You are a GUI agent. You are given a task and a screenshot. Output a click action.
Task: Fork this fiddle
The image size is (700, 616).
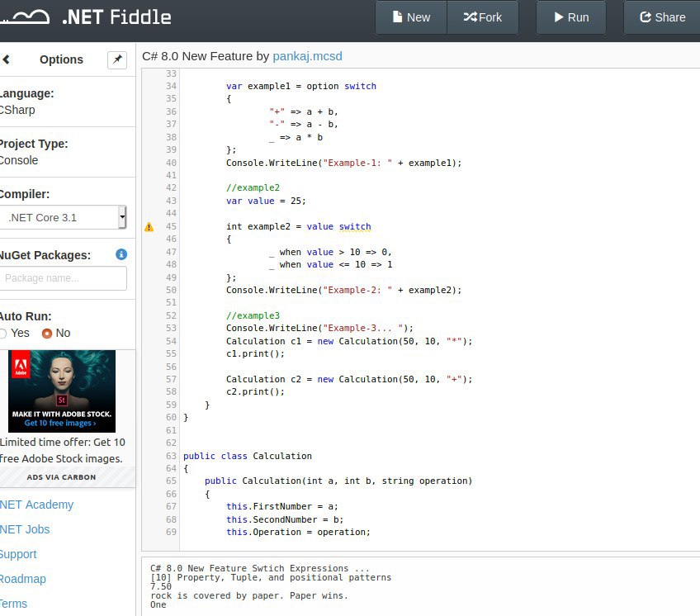tap(483, 17)
